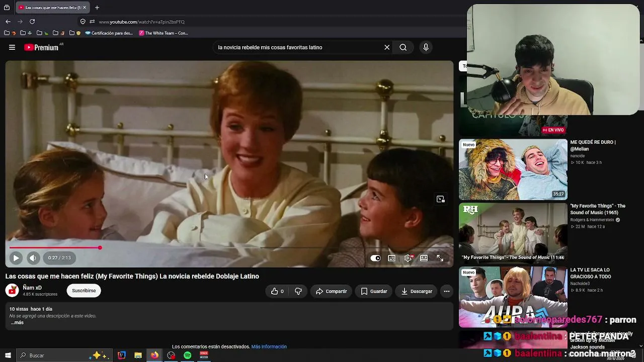
Task: Open the ME QUEDÉ RE DURO video thumbnail
Action: coord(513,170)
